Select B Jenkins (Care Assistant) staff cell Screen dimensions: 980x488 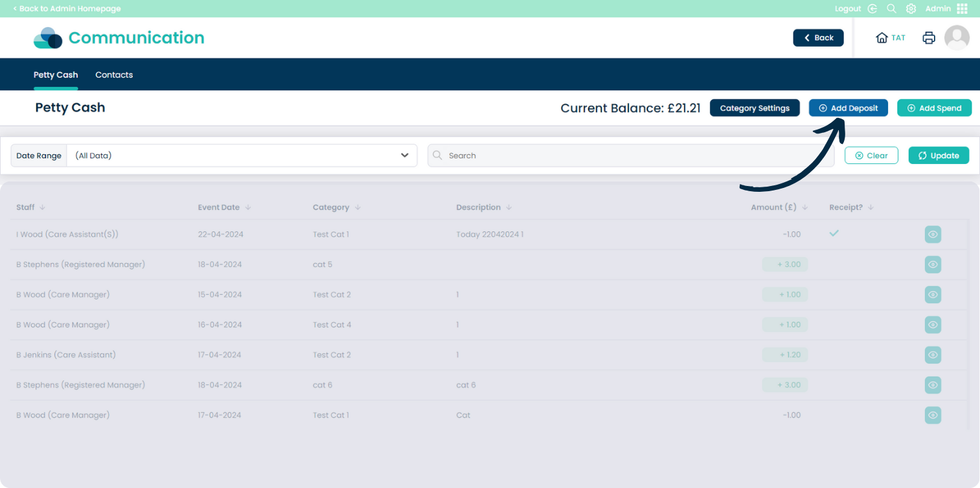coord(66,355)
